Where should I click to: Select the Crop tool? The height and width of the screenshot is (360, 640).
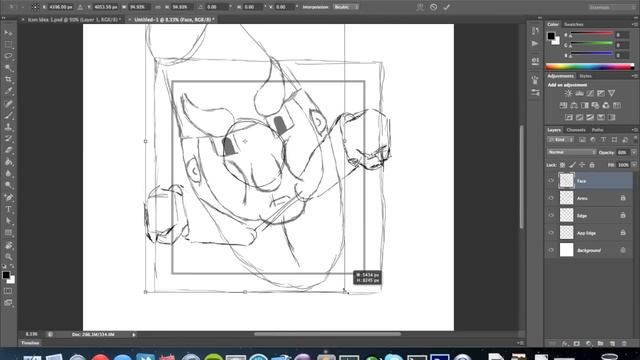tap(8, 80)
